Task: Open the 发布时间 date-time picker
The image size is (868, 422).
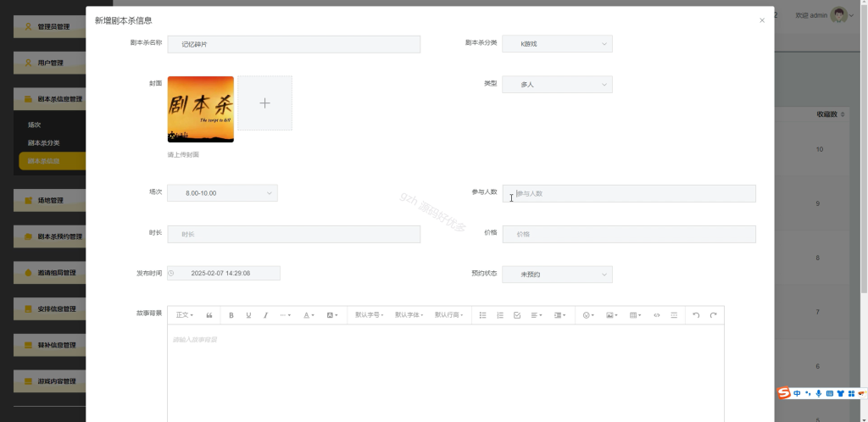Action: click(x=224, y=273)
